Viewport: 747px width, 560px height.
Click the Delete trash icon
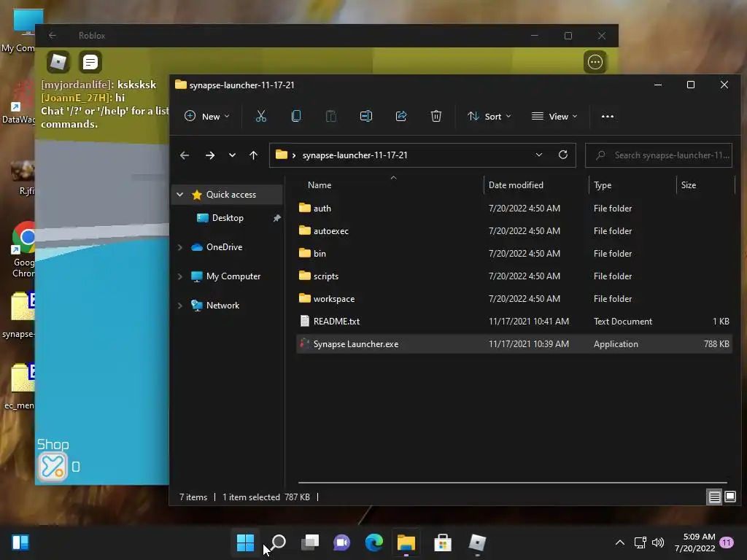tap(436, 116)
